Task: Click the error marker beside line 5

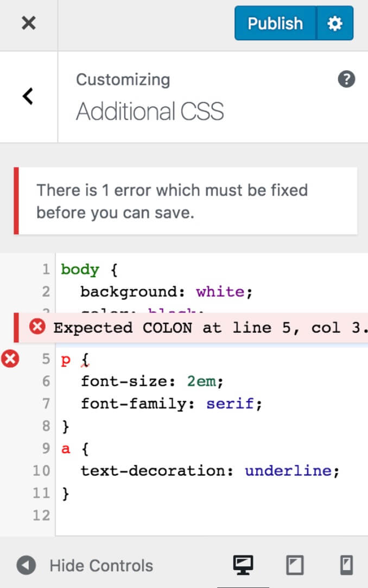Action: (x=10, y=359)
